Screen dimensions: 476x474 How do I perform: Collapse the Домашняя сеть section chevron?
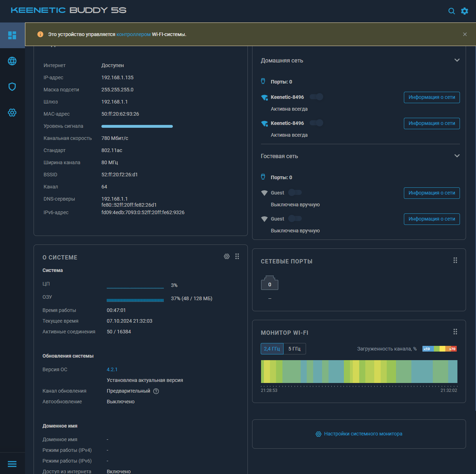[x=457, y=60]
